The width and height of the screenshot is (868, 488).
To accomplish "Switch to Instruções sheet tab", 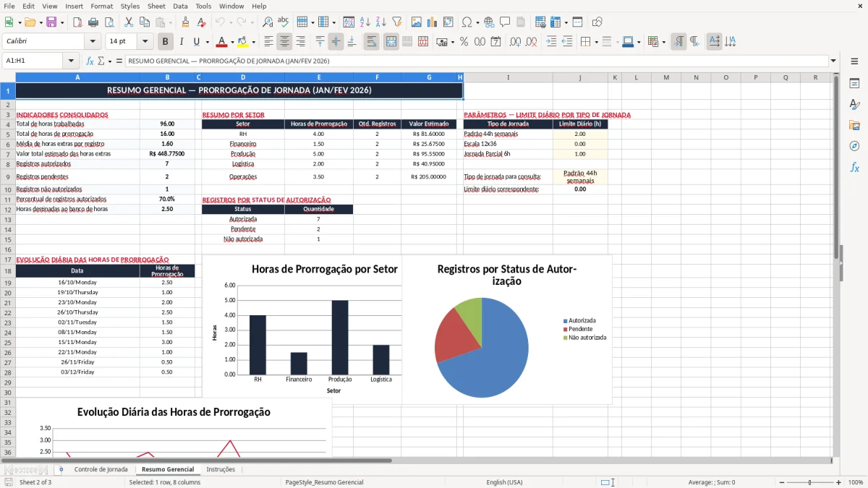I will click(221, 469).
